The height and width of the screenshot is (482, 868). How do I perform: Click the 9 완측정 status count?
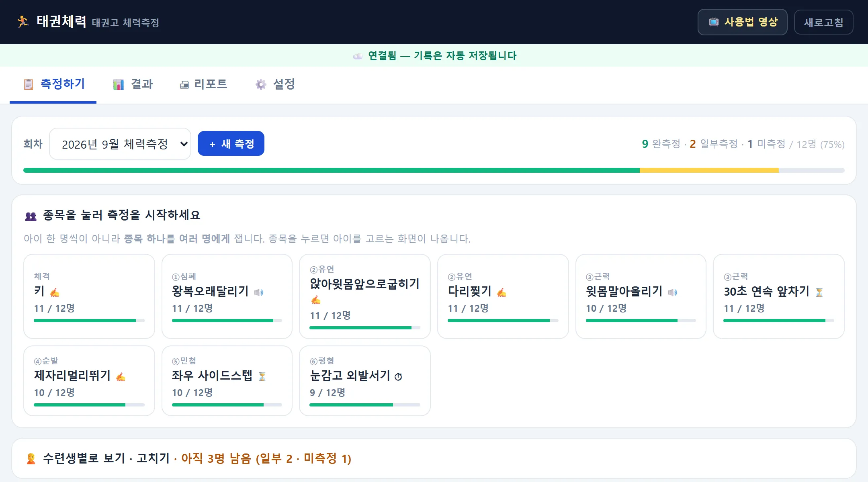[x=661, y=144]
